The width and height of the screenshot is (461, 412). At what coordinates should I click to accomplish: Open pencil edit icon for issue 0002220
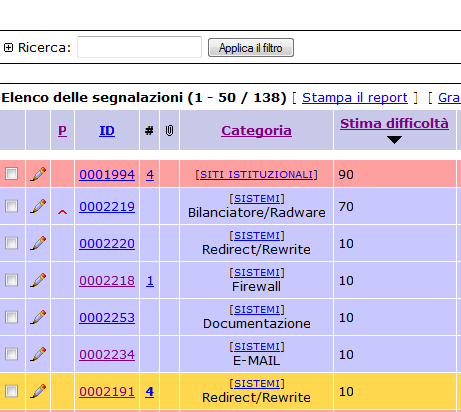click(38, 243)
